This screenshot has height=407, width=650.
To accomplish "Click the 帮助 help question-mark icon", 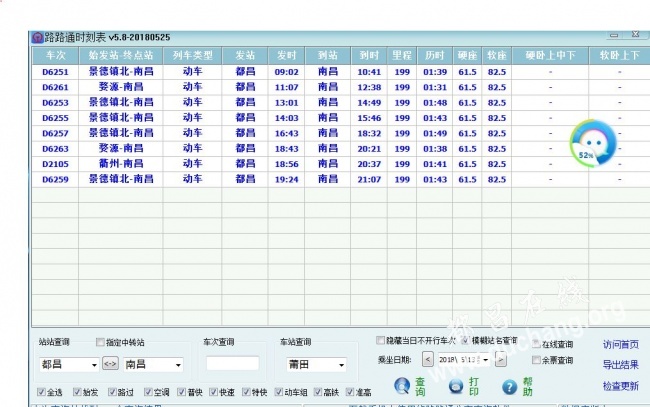I will coord(509,387).
